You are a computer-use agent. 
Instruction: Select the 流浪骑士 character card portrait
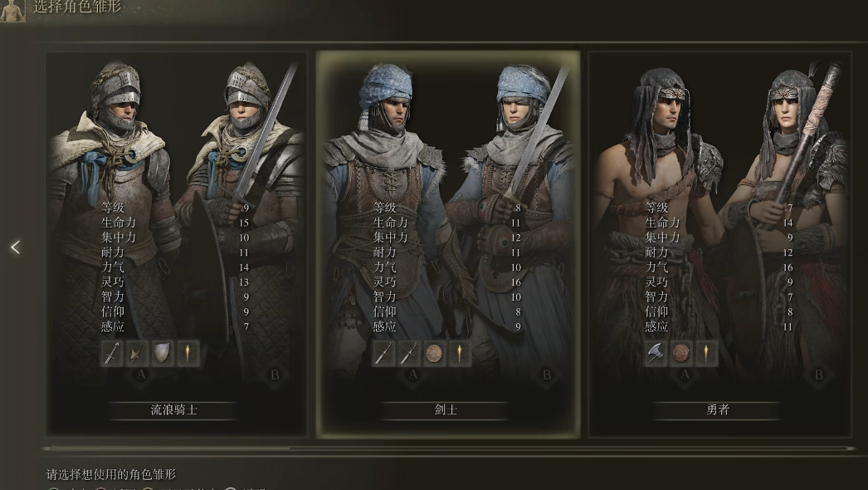click(x=176, y=244)
